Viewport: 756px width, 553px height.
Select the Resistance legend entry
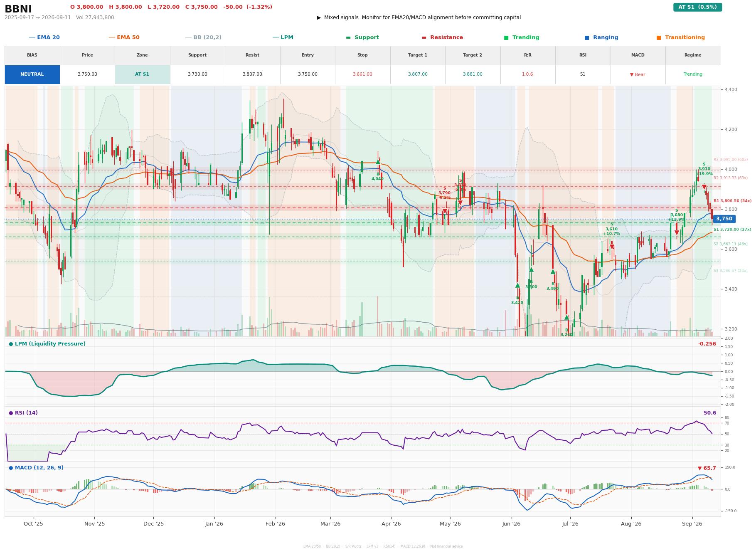pyautogui.click(x=442, y=37)
